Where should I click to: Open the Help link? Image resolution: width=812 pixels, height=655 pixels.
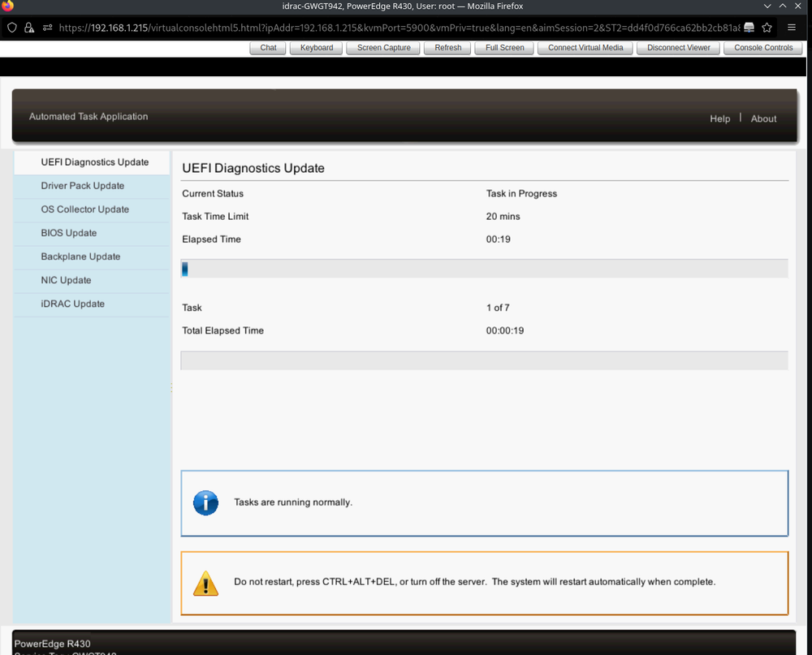[x=719, y=119]
